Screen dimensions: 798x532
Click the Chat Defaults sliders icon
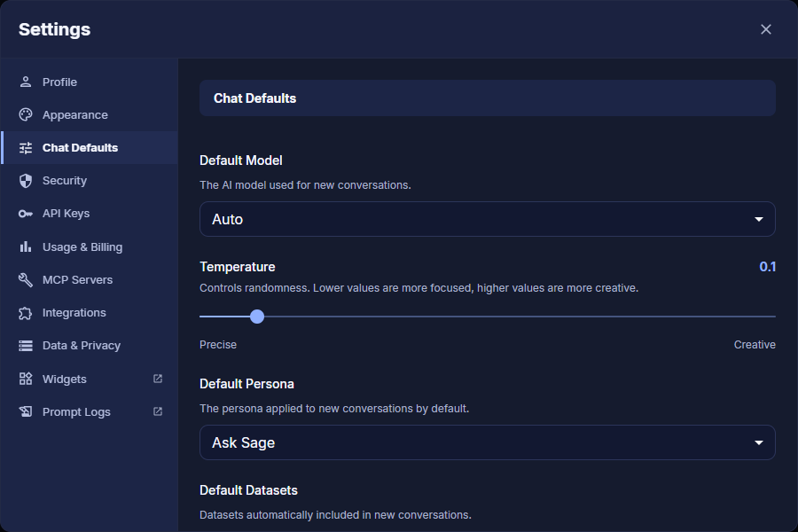pyautogui.click(x=26, y=148)
